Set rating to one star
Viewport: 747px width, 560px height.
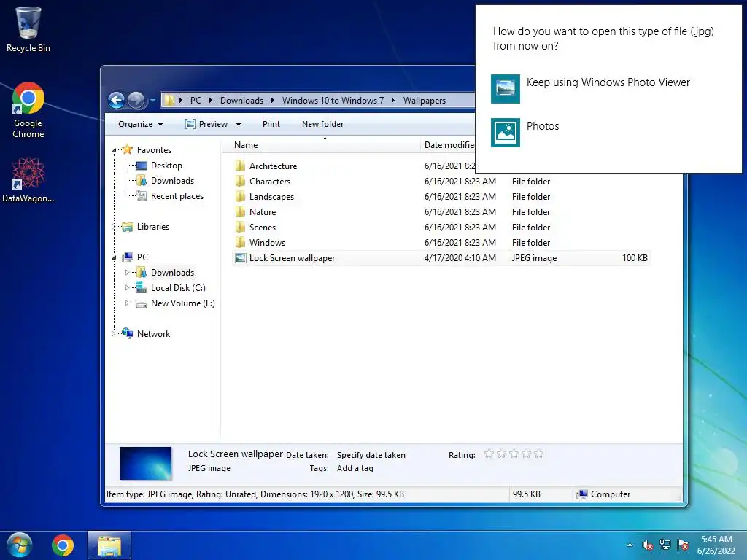(x=489, y=454)
